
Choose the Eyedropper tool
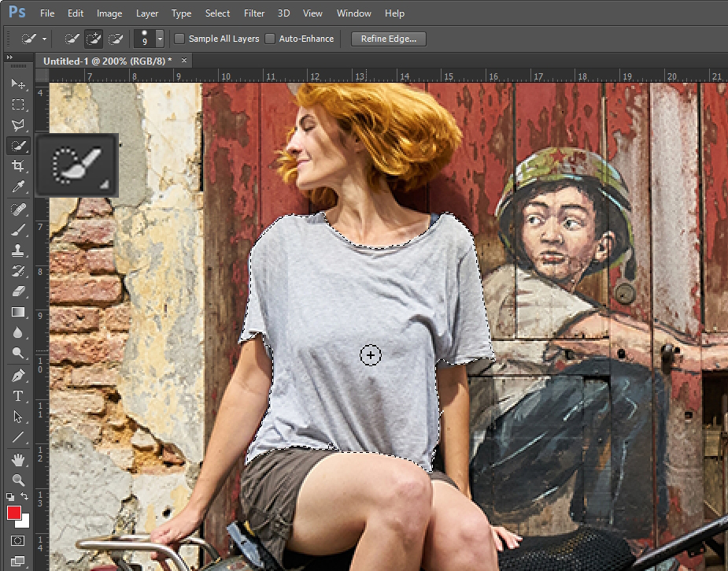pos(17,187)
